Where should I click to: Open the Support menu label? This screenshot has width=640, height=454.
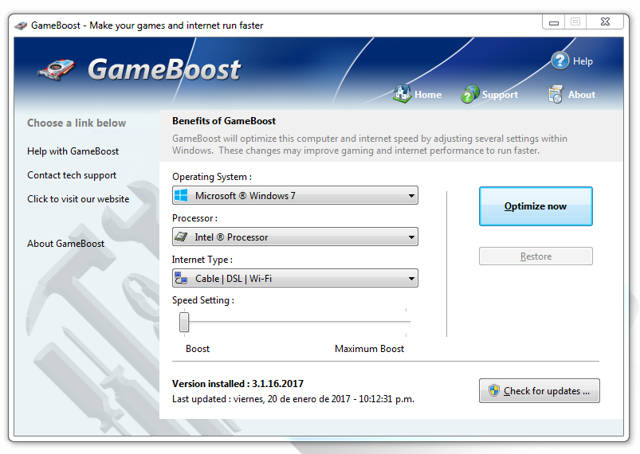coord(500,95)
